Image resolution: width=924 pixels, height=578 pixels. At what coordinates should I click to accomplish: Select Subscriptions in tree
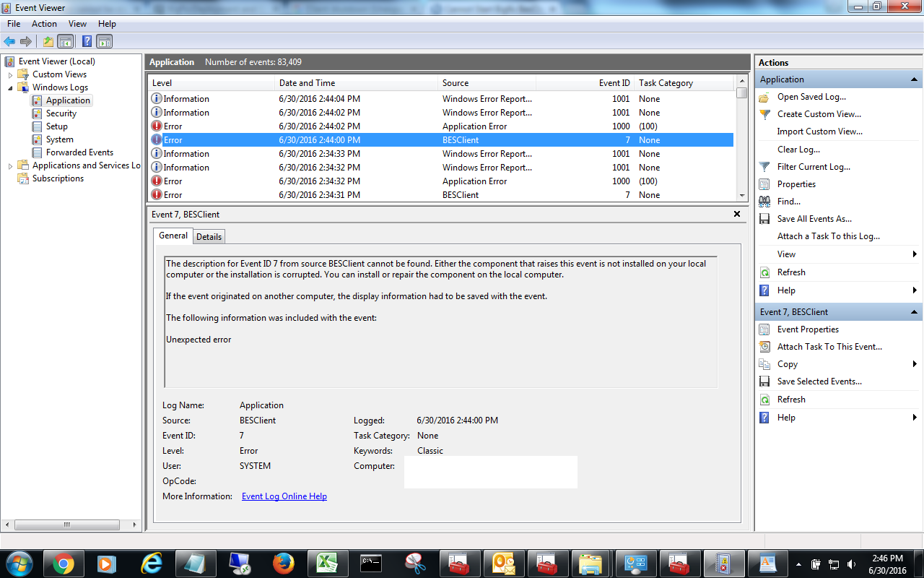(x=58, y=178)
